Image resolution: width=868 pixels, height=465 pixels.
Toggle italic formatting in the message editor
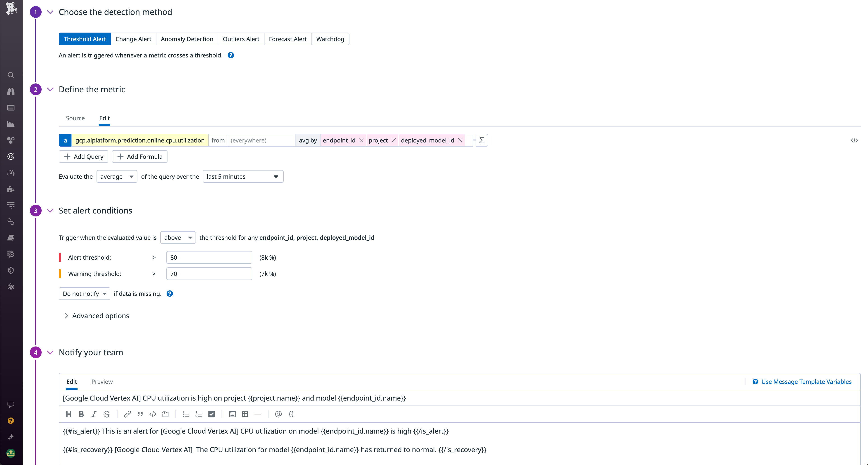(94, 414)
